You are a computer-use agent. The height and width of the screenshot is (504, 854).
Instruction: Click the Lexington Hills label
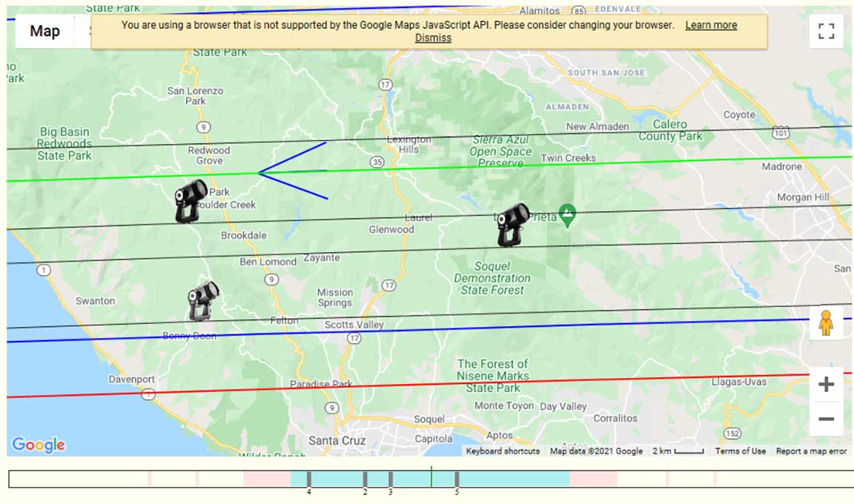point(409,145)
